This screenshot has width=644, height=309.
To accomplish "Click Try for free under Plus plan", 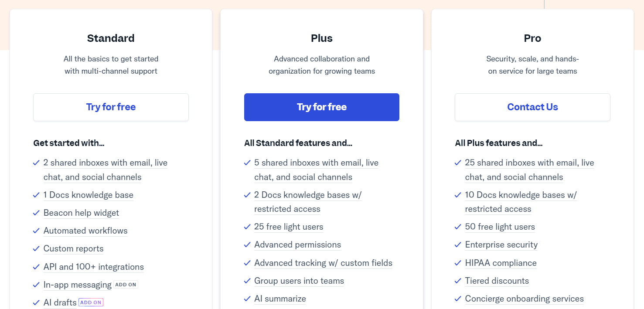I will (x=321, y=107).
